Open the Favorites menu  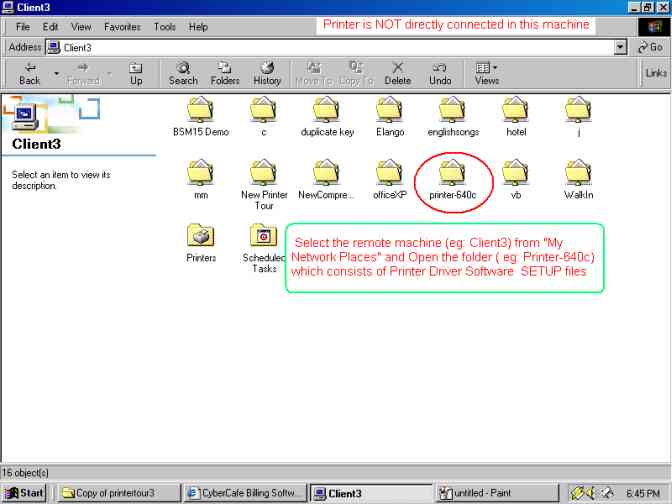coord(122,27)
